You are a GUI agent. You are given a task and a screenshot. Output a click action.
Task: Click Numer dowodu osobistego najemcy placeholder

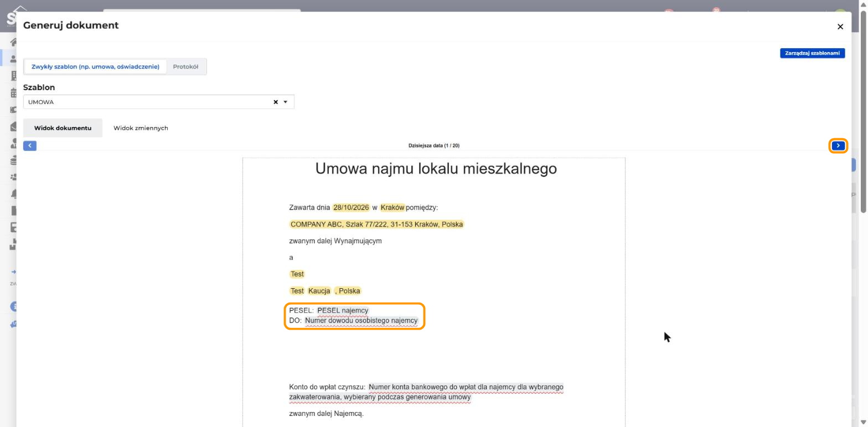(x=361, y=320)
